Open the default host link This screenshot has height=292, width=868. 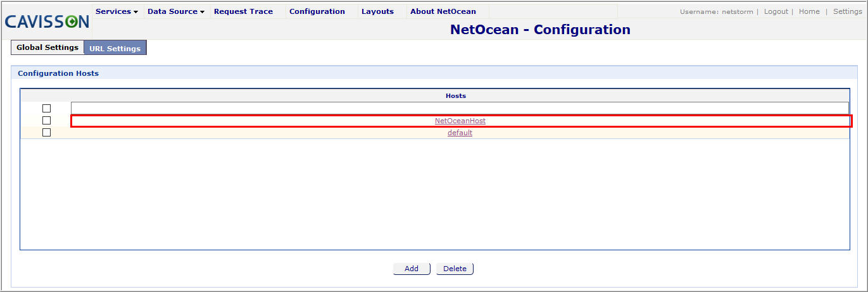pyautogui.click(x=460, y=133)
